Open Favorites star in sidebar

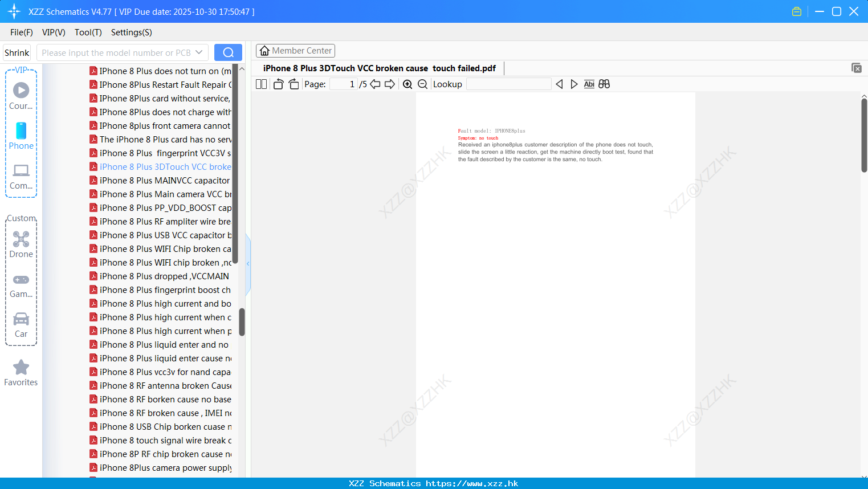(21, 373)
